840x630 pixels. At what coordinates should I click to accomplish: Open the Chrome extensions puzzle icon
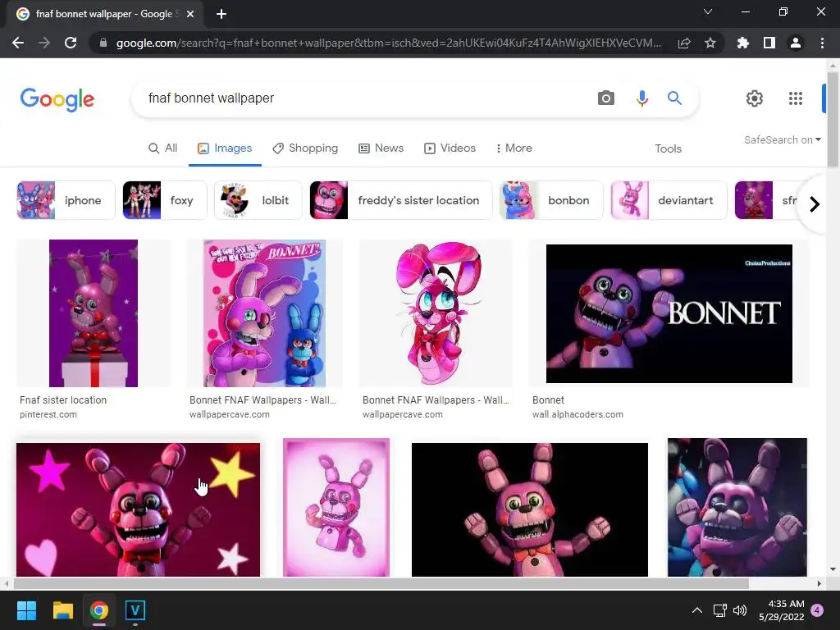point(743,43)
